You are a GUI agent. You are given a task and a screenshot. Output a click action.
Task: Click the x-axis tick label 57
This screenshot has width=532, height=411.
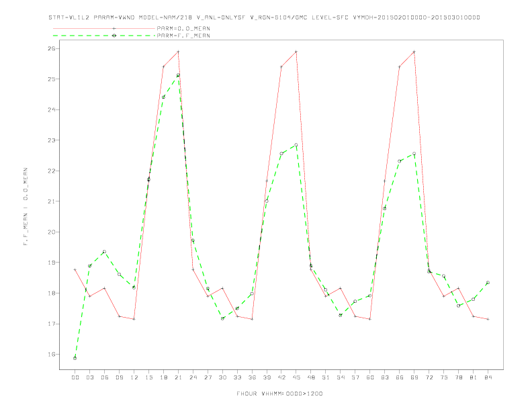pyautogui.click(x=355, y=377)
